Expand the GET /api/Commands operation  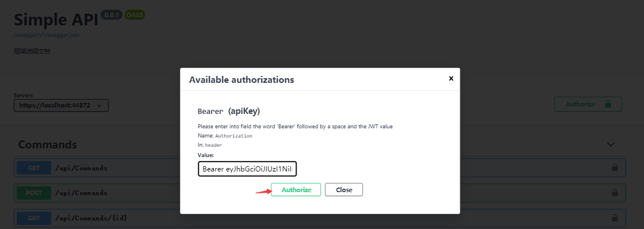point(320,168)
